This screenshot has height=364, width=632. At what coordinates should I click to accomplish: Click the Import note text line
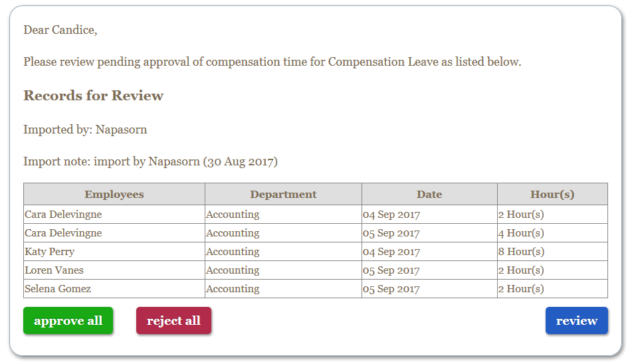click(x=150, y=161)
